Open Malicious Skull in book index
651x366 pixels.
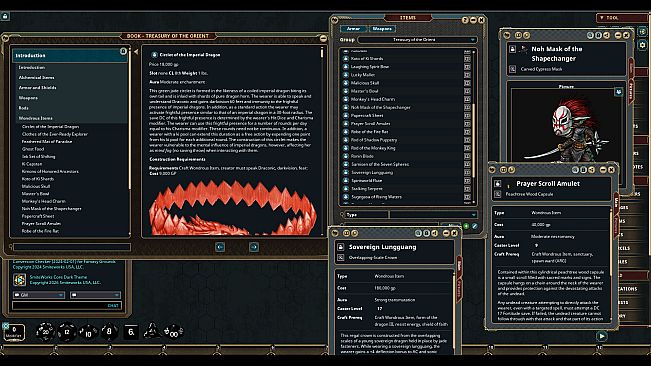(36, 186)
